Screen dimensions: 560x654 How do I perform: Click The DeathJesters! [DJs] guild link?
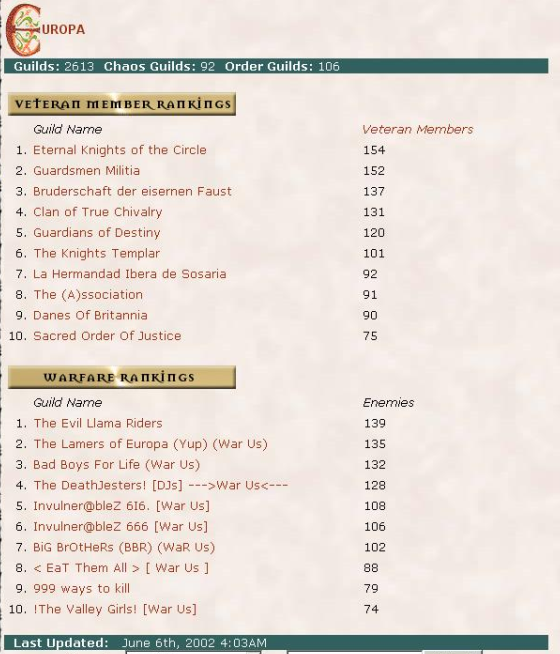tap(161, 485)
